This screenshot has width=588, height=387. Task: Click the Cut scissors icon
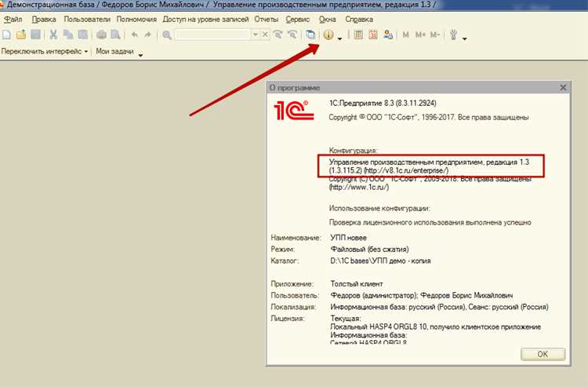click(53, 35)
